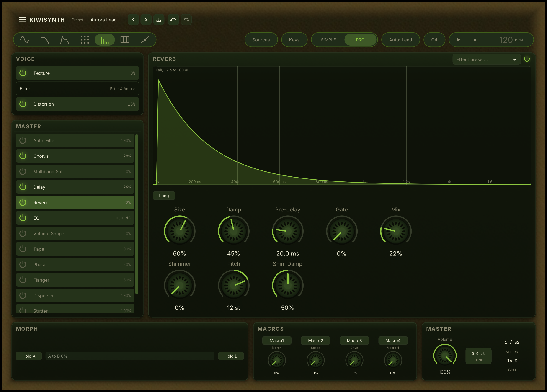Click the master effects list scrollbar
The image size is (547, 392).
point(137,214)
